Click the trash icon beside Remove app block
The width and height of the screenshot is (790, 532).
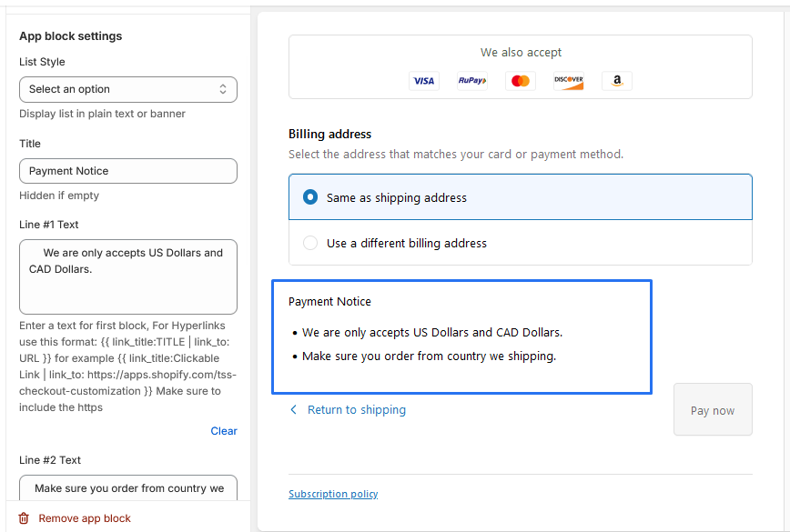pos(25,518)
